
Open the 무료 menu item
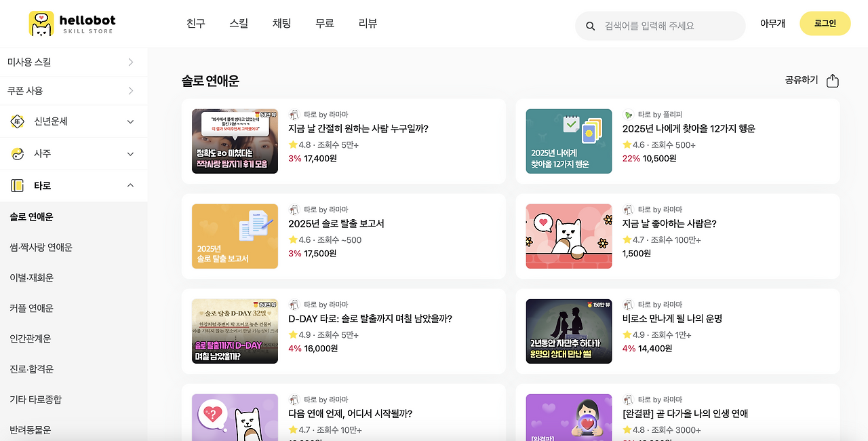[x=324, y=22]
